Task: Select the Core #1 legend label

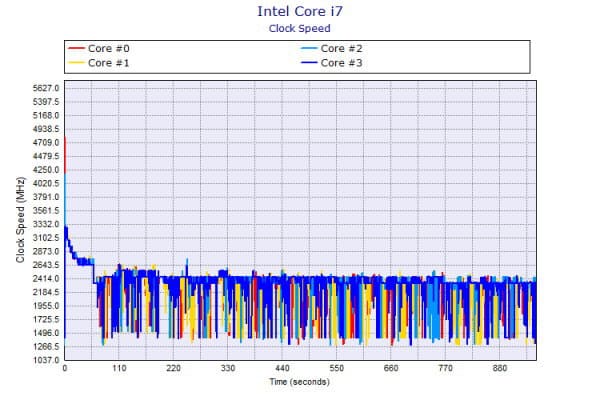Action: pos(109,63)
